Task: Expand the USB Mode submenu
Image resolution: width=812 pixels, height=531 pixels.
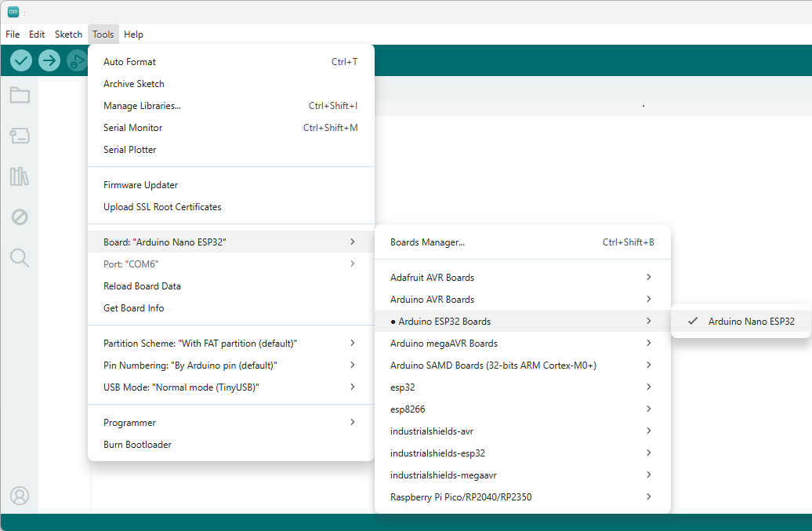Action: click(231, 387)
